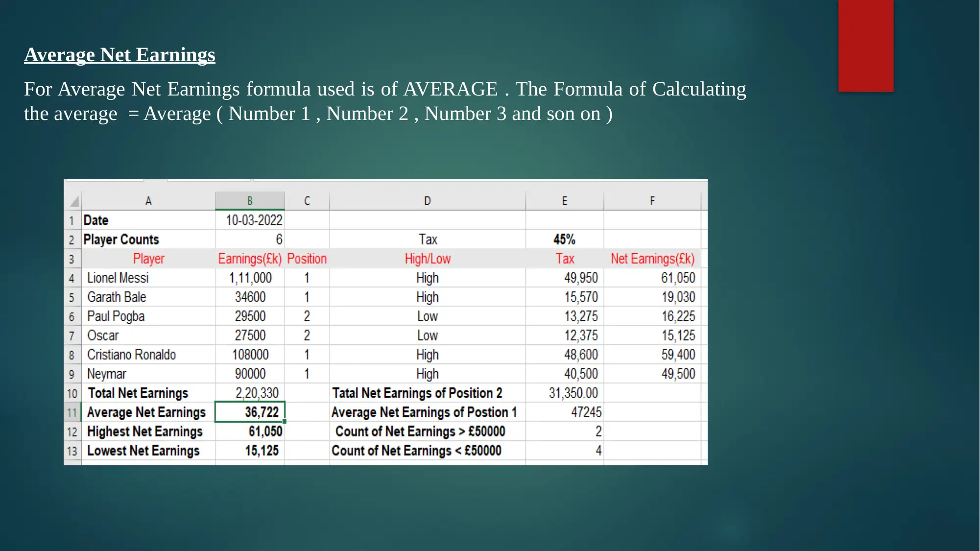The image size is (980, 551).
Task: Click Ronaldo's earnings 108000
Action: pyautogui.click(x=250, y=355)
